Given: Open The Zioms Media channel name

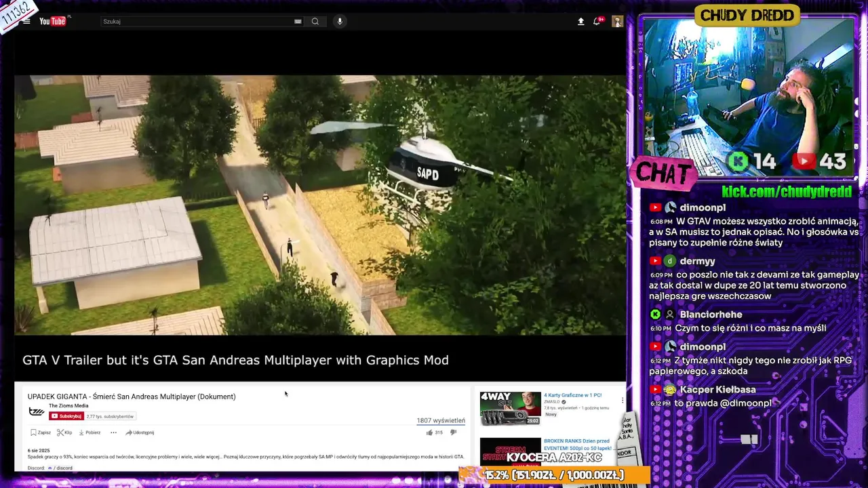Looking at the screenshot, I should [68, 406].
